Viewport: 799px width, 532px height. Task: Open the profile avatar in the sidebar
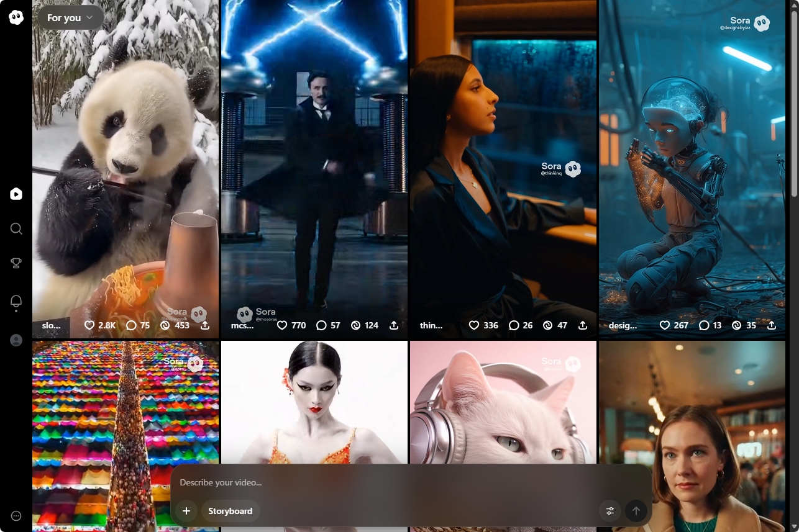pyautogui.click(x=16, y=340)
